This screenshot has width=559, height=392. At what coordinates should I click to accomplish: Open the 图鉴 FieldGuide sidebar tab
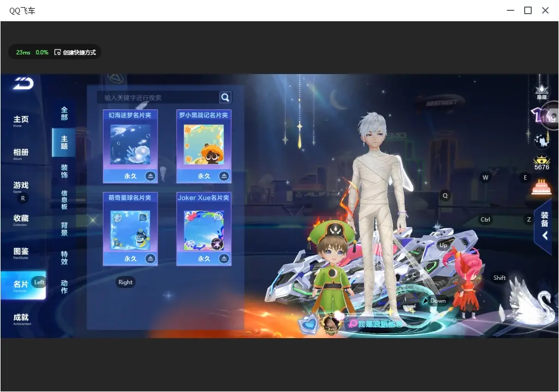[x=21, y=253]
